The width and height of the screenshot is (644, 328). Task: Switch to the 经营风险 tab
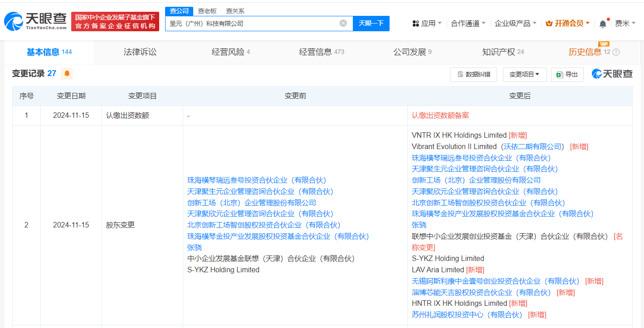pos(231,52)
